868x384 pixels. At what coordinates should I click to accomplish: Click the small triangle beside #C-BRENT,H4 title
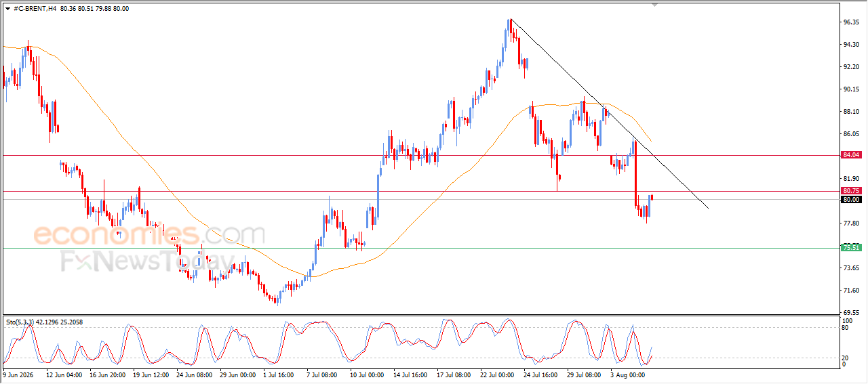pyautogui.click(x=7, y=9)
